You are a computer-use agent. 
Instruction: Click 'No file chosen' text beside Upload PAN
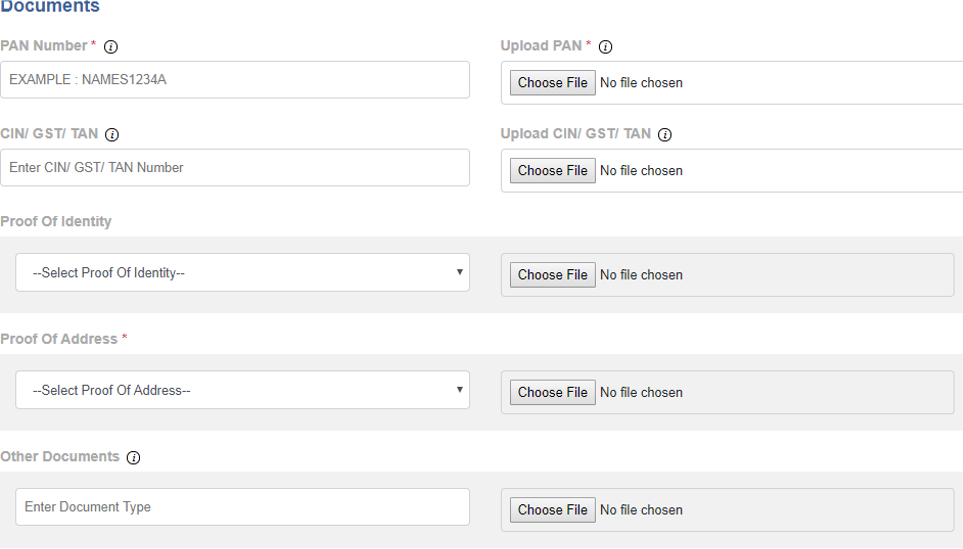[x=641, y=83]
